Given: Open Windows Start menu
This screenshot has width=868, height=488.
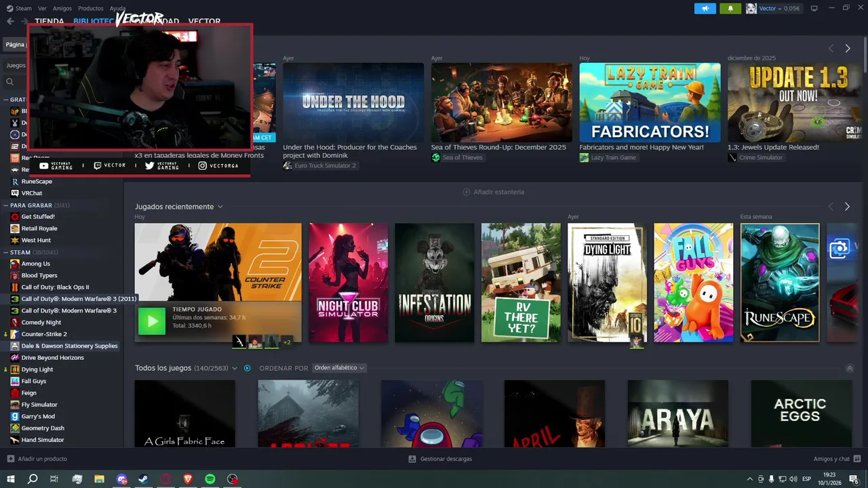Looking at the screenshot, I should click(x=10, y=479).
